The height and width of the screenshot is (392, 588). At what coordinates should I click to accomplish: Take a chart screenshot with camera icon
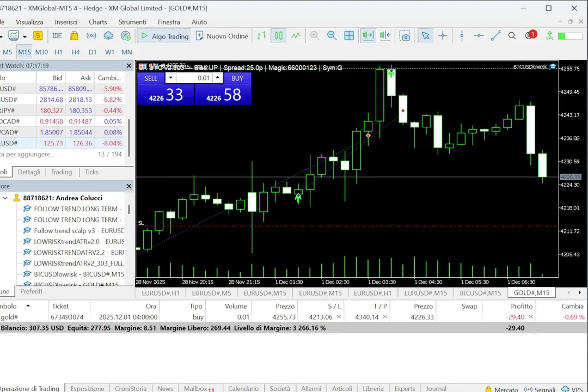pos(405,36)
